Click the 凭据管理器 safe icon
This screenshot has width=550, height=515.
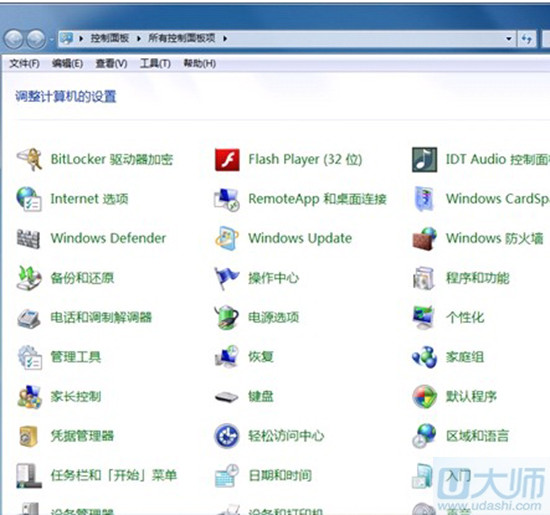(29, 436)
